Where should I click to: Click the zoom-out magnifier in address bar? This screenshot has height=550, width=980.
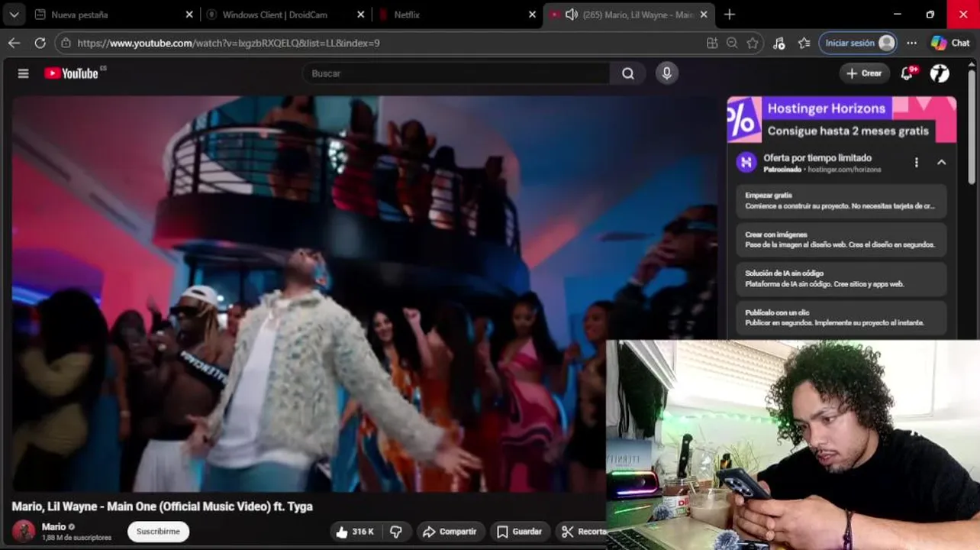pos(732,43)
